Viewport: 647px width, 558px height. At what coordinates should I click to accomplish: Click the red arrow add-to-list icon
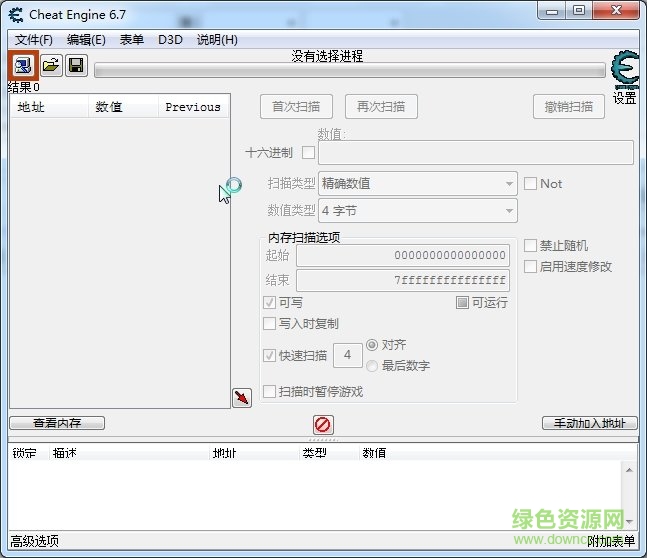pyautogui.click(x=242, y=398)
